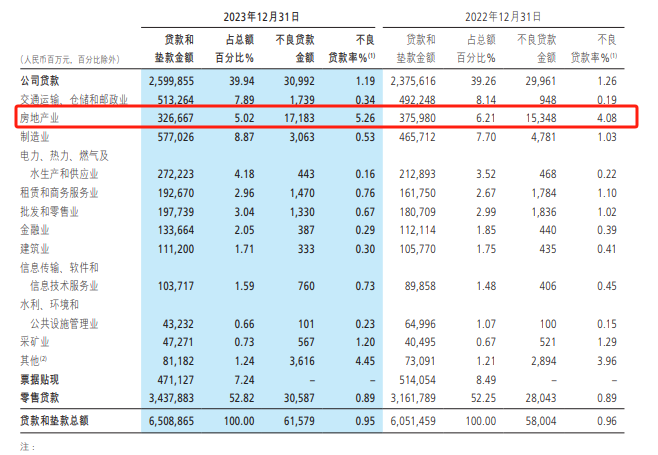
Task: Click the 公共设施管理业 label
Action: click(64, 324)
